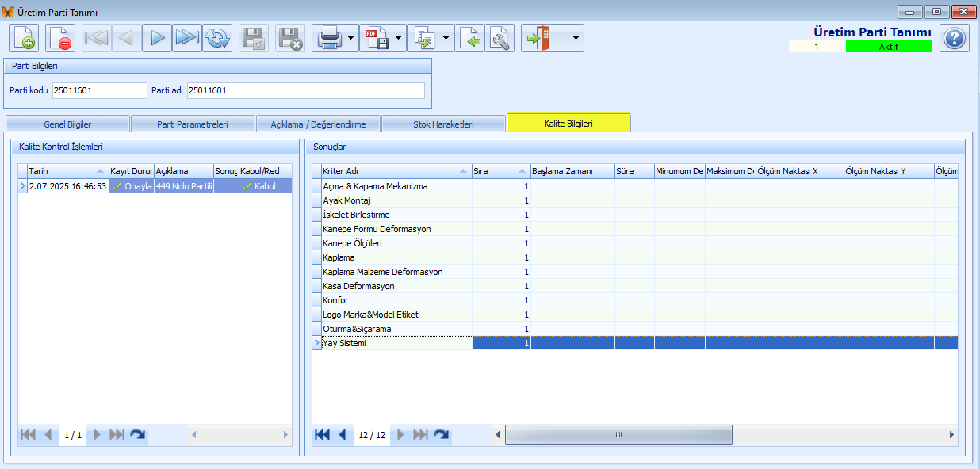980x469 pixels.
Task: Switch to the Genel Bilgiler tab
Action: coord(67,124)
